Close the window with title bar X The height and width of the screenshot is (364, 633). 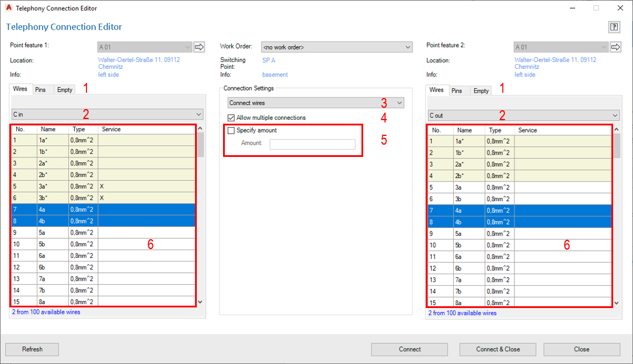point(620,8)
